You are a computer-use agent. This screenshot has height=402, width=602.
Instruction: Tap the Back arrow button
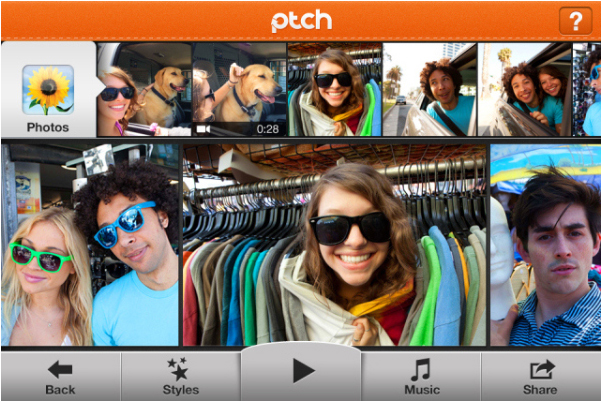click(60, 376)
